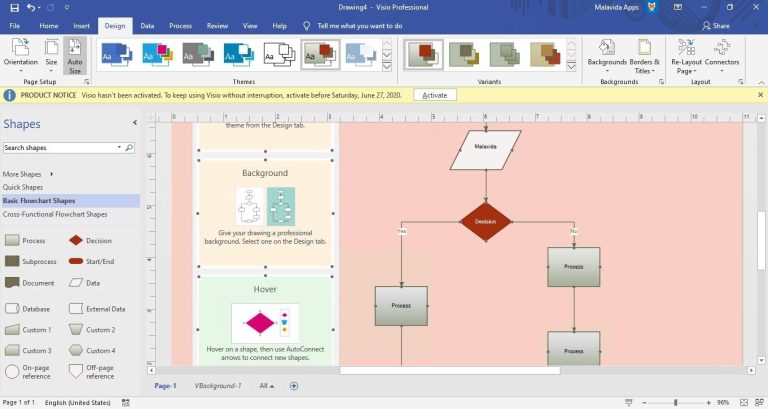
Task: Expand the More Shapes menu
Action: 26,174
